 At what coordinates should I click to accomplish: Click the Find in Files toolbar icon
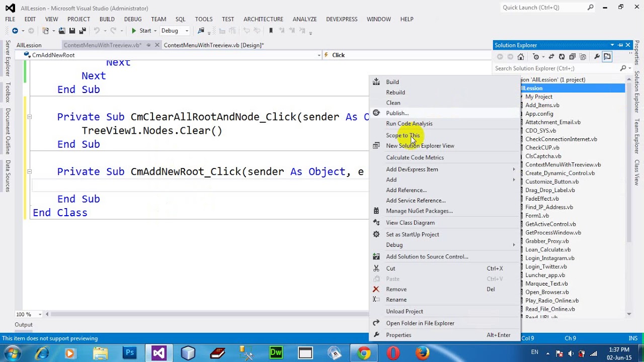click(x=201, y=31)
